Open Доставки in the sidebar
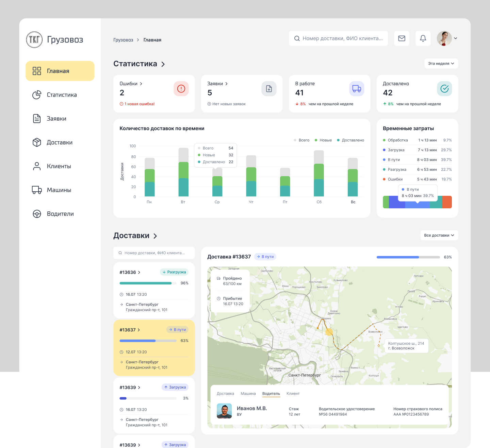 click(60, 142)
